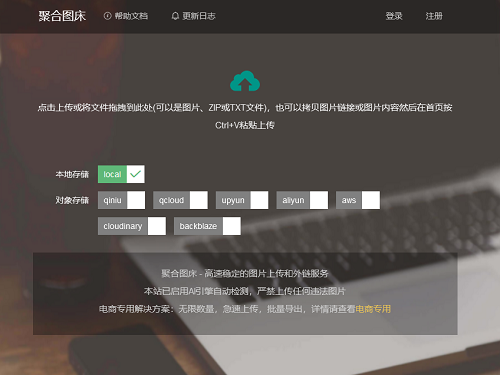Enable the qcloud storage checkbox
The height and width of the screenshot is (375, 500).
click(199, 200)
